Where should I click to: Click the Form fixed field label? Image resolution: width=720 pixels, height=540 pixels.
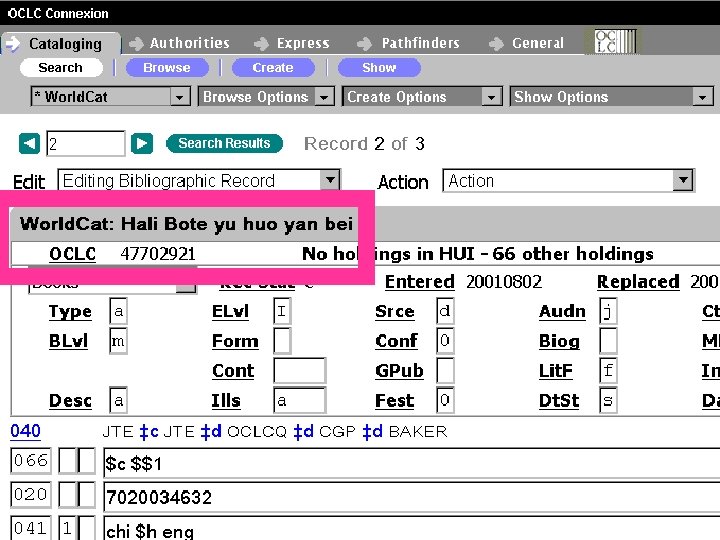235,341
